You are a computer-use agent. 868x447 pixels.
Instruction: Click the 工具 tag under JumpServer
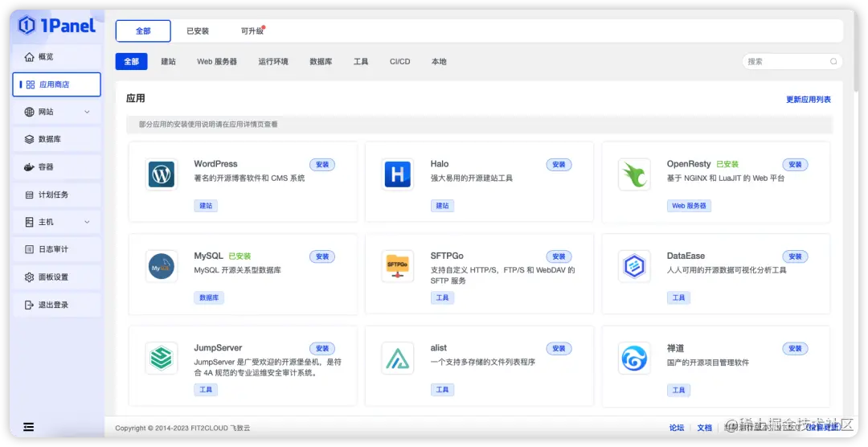click(206, 389)
